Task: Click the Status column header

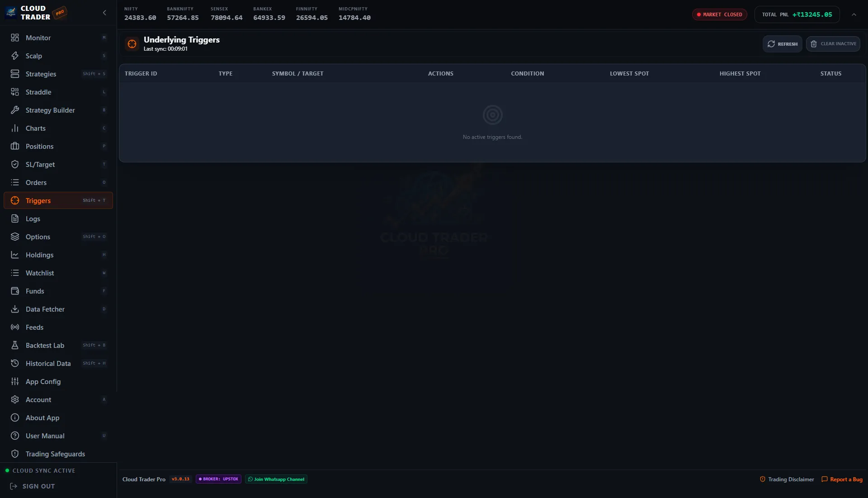Action: 831,73
